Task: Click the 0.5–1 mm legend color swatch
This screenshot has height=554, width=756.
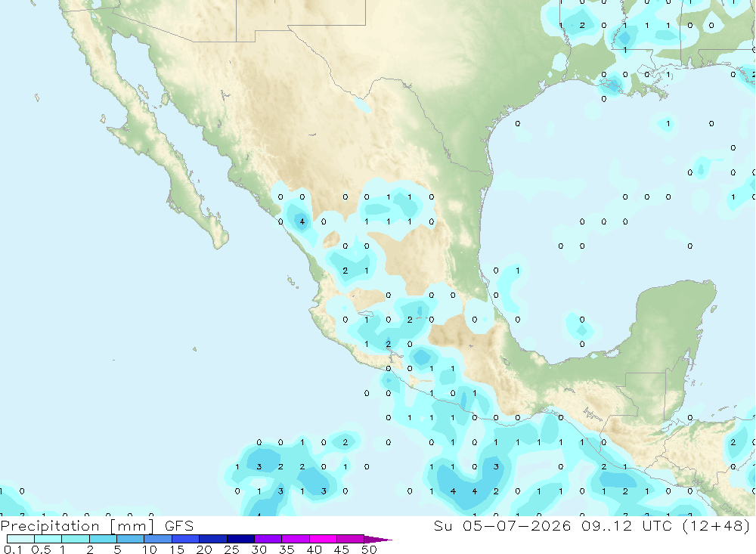Action: (48, 539)
